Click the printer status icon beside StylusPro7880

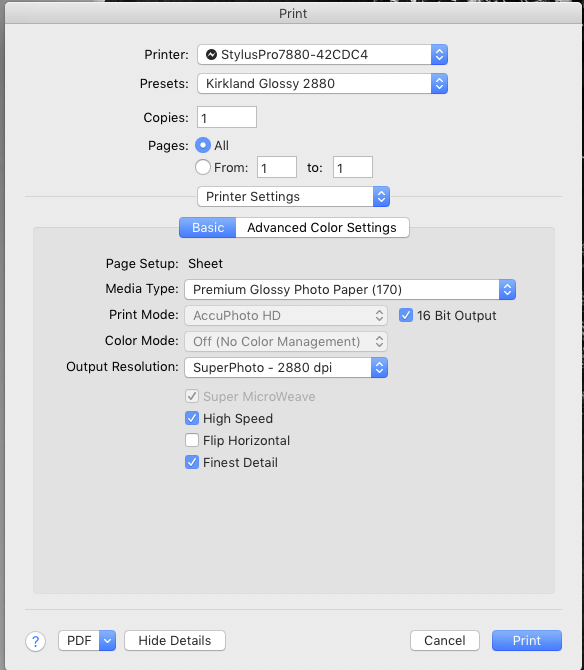pyautogui.click(x=211, y=55)
